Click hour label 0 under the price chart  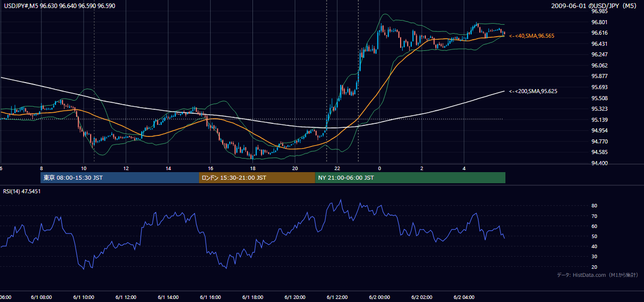(x=379, y=169)
